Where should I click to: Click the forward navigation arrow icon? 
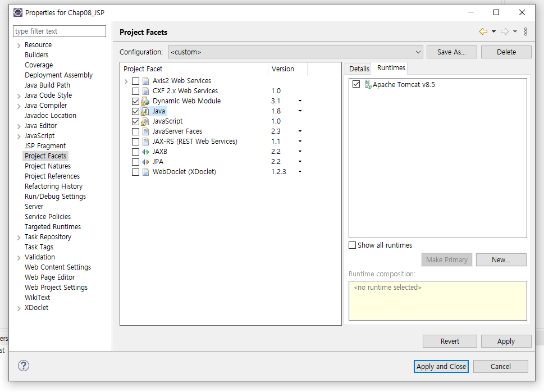tap(505, 31)
